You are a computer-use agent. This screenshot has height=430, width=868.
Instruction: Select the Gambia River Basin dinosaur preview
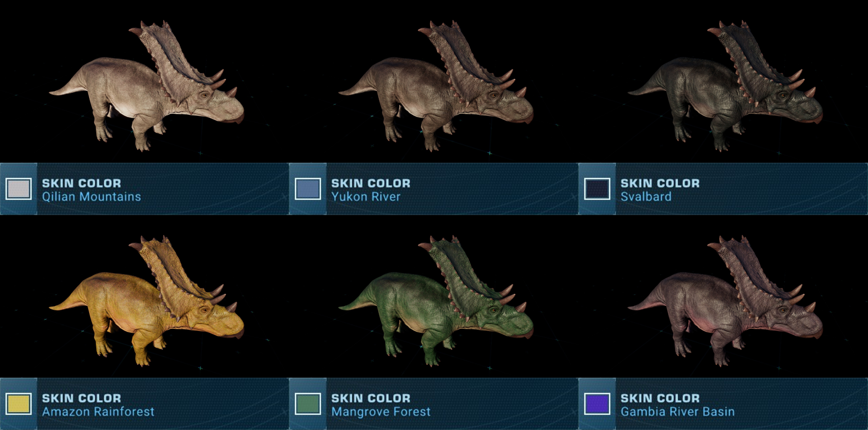726,301
